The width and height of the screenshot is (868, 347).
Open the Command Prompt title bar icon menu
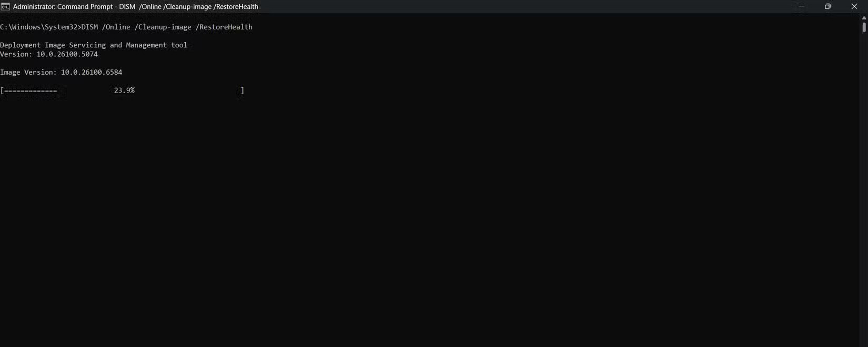[x=5, y=6]
